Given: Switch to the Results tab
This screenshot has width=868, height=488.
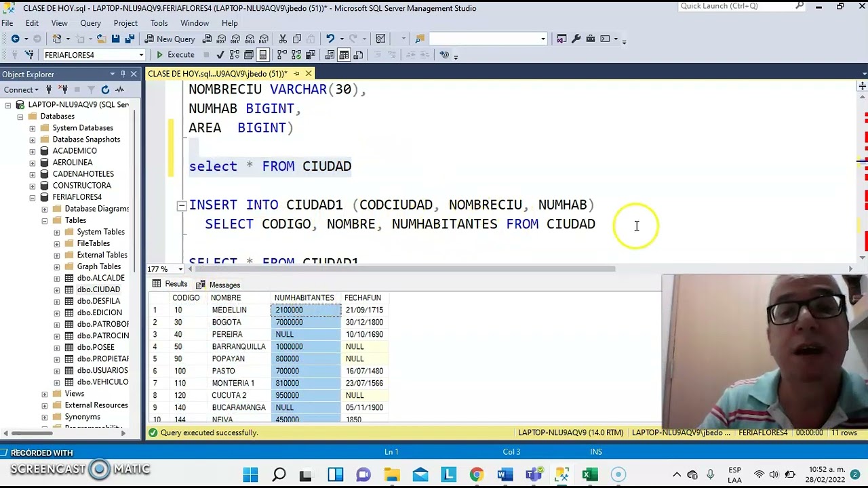Looking at the screenshot, I should [x=170, y=285].
